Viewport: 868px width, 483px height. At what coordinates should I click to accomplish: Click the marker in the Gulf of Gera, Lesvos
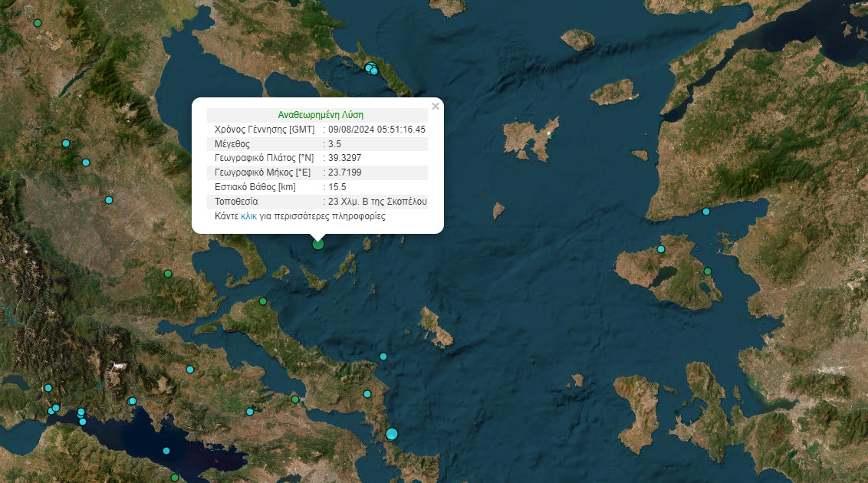click(707, 271)
